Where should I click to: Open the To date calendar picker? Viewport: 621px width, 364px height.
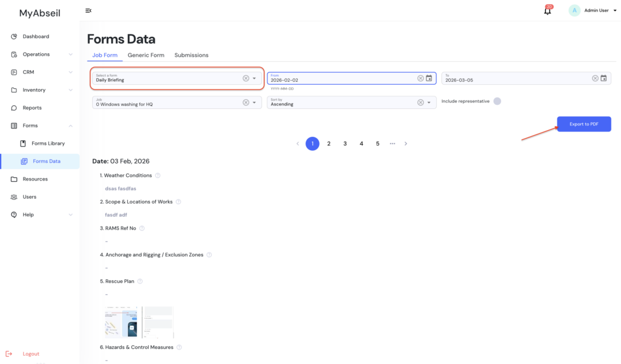(603, 78)
